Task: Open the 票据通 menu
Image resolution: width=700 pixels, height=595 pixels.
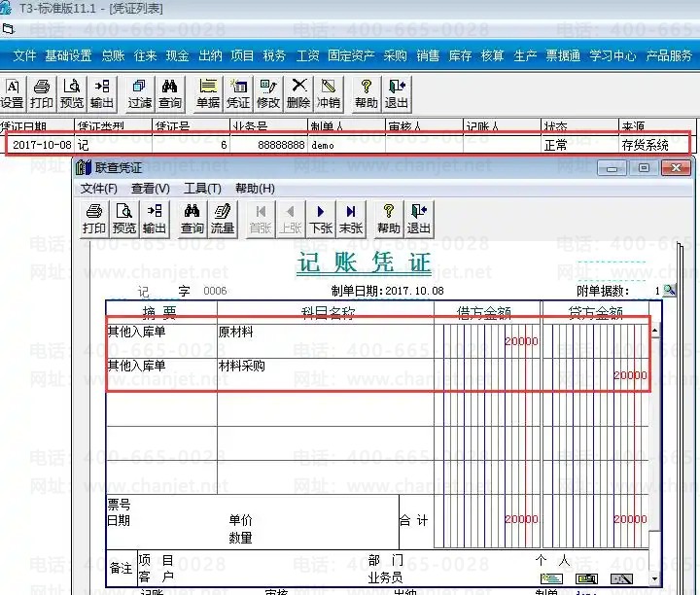Action: [x=563, y=55]
